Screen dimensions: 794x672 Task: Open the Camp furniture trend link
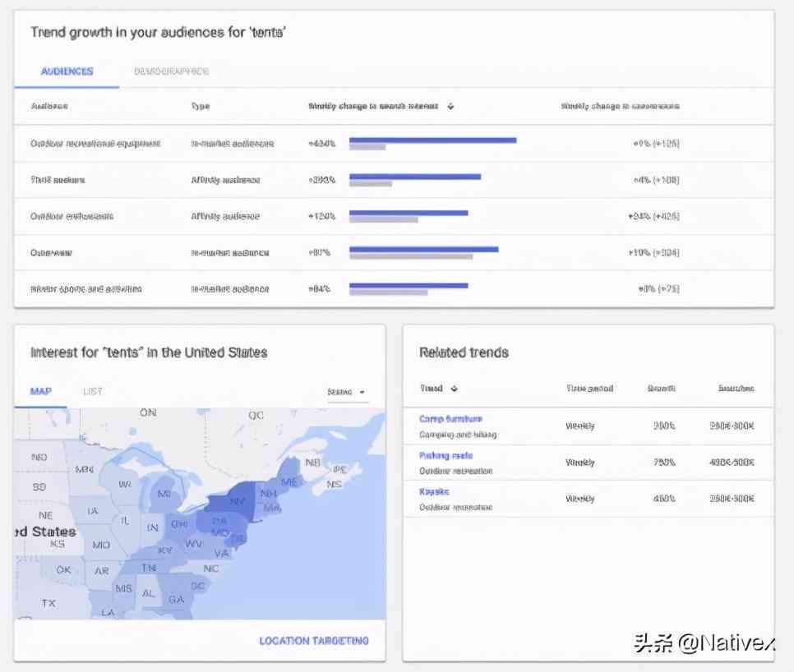(450, 419)
